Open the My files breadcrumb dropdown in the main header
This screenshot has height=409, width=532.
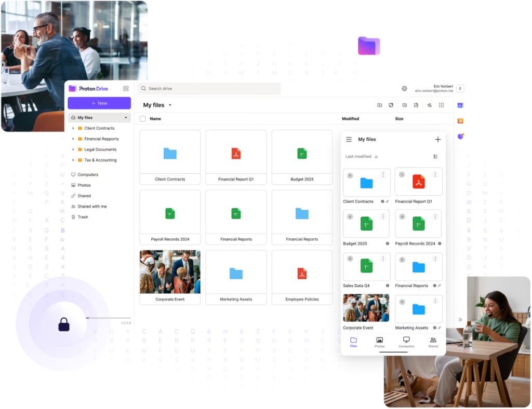pos(170,105)
